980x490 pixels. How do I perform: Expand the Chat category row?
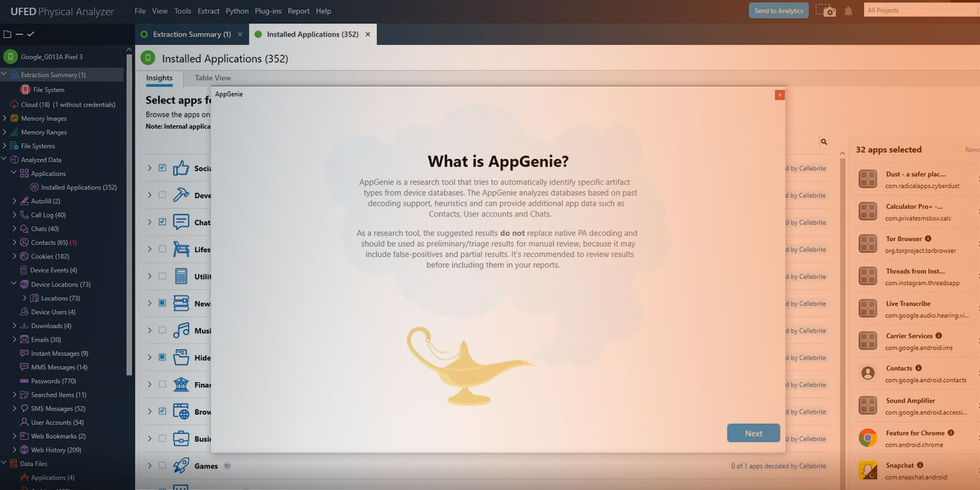[x=149, y=222]
